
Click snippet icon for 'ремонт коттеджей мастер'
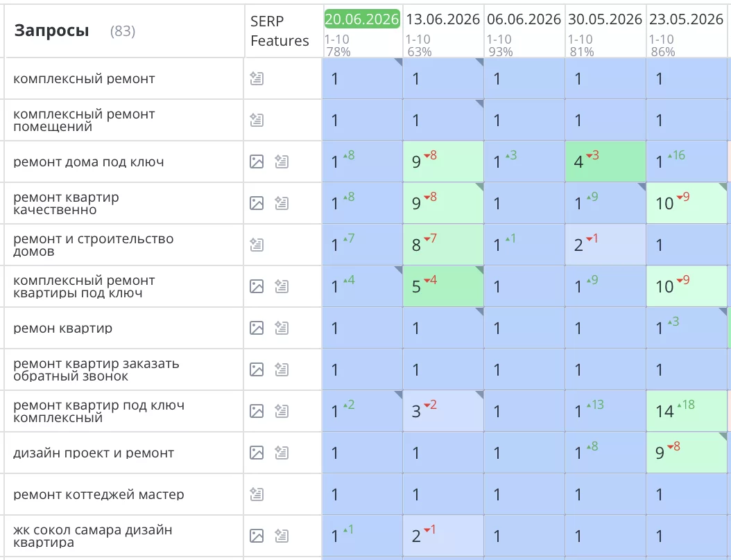[257, 494]
